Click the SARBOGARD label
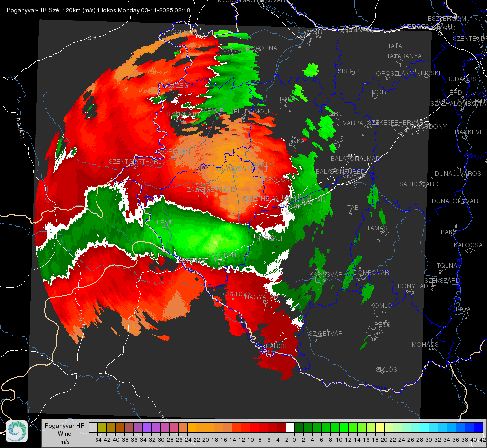Image resolution: width=487 pixels, height=448 pixels. point(419,184)
